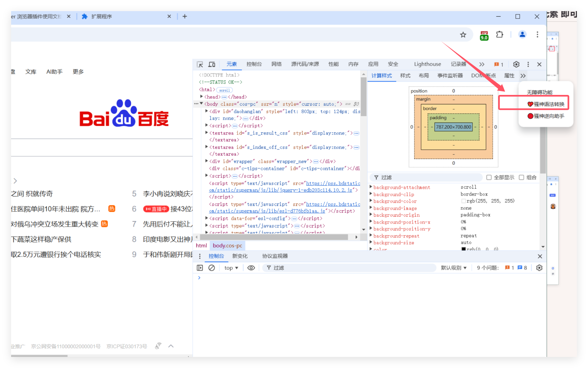Open drawer three-dot menu beside 控制台
This screenshot has width=588, height=368.
(x=200, y=256)
